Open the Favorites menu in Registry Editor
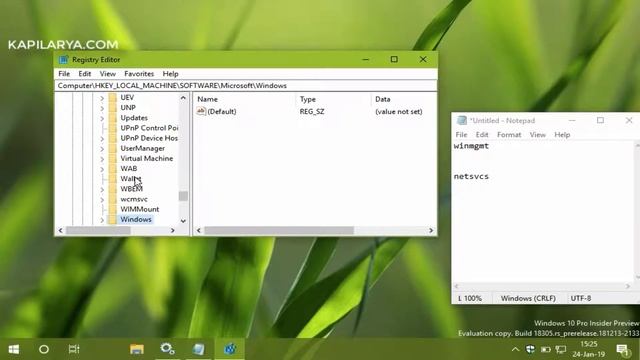Viewport: 640px width, 360px height. pos(139,74)
